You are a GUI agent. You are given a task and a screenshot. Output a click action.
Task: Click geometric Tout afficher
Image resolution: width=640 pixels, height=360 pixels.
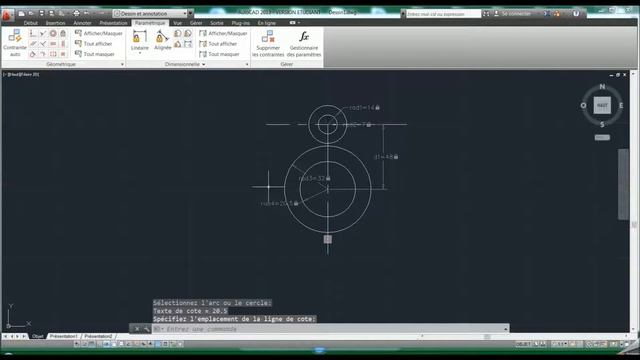tap(93, 43)
